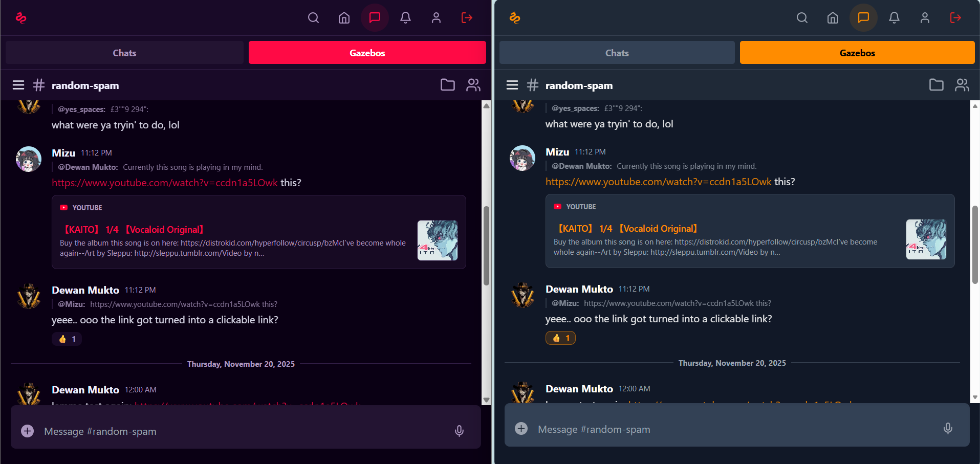Click the logout icon at top right
The width and height of the screenshot is (980, 464).
coord(466,17)
